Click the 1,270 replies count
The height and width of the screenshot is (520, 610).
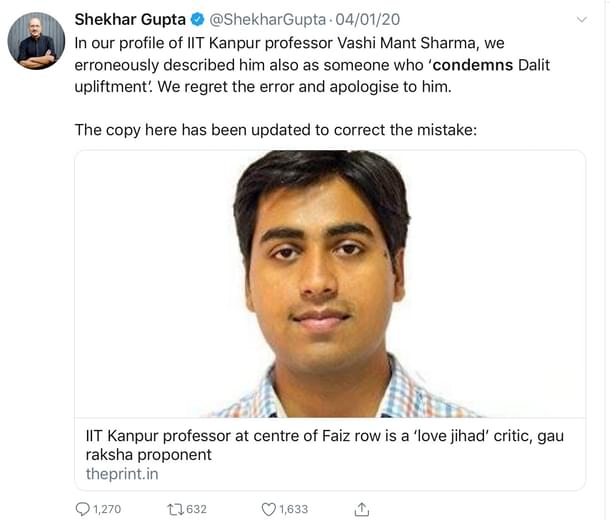pos(106,509)
